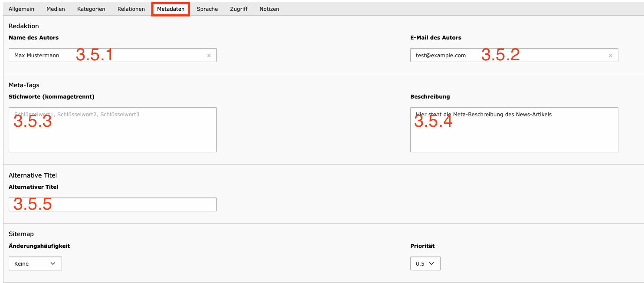This screenshot has height=283, width=644.
Task: Clear the Name des Autors field
Action: pos(209,56)
